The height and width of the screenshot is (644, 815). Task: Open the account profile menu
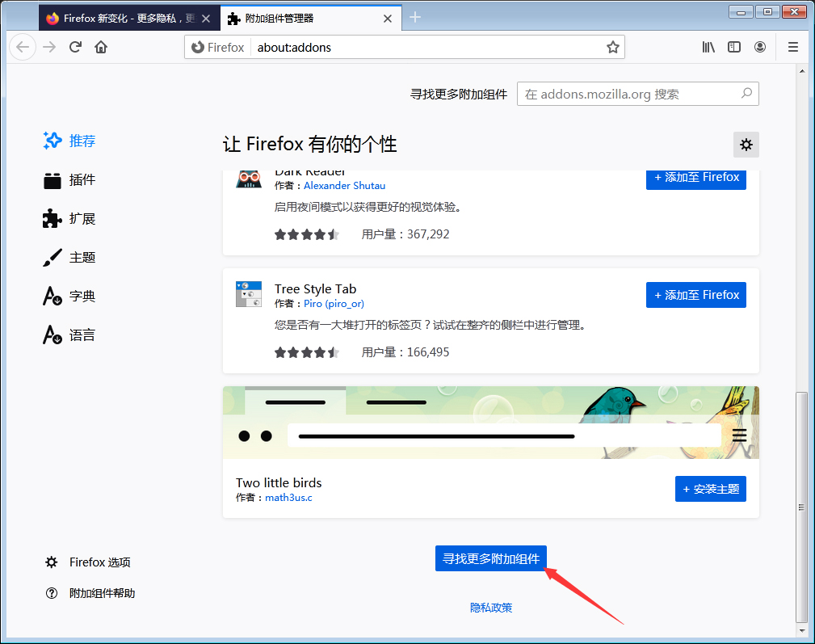pos(760,47)
